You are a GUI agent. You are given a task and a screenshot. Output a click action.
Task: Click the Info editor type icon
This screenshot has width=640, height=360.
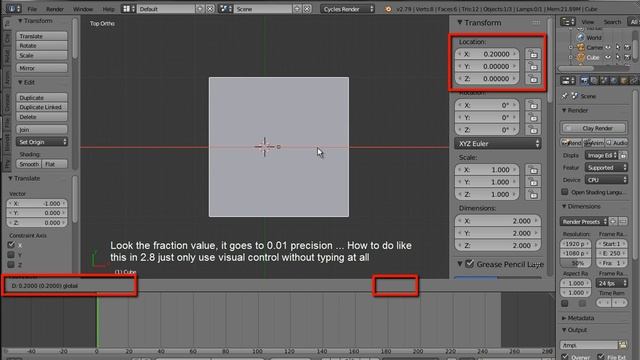coord(13,9)
